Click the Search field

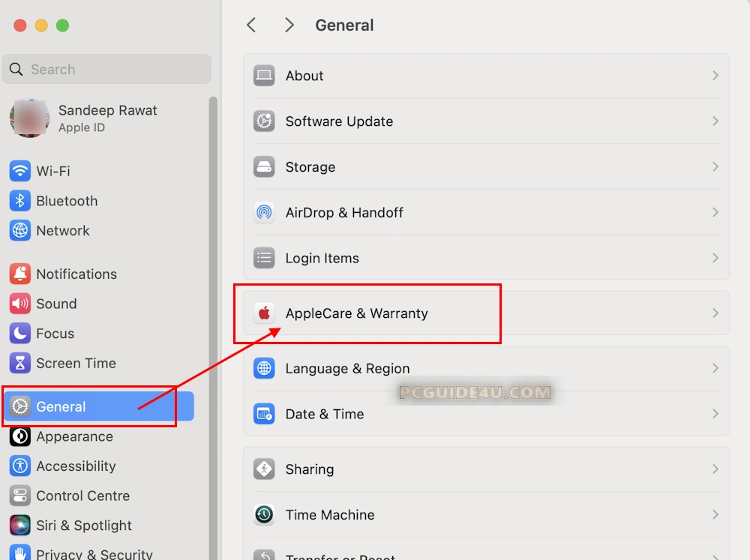[x=106, y=70]
